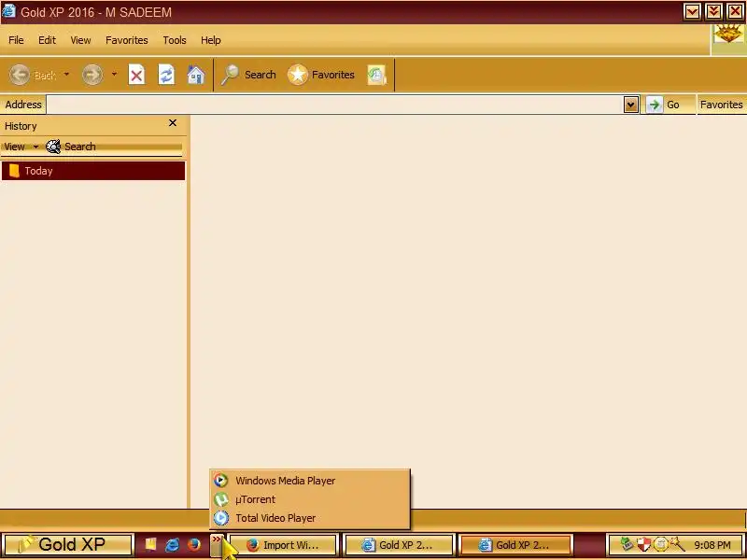
Task: Launch Total Video Player from popup
Action: pyautogui.click(x=310, y=518)
